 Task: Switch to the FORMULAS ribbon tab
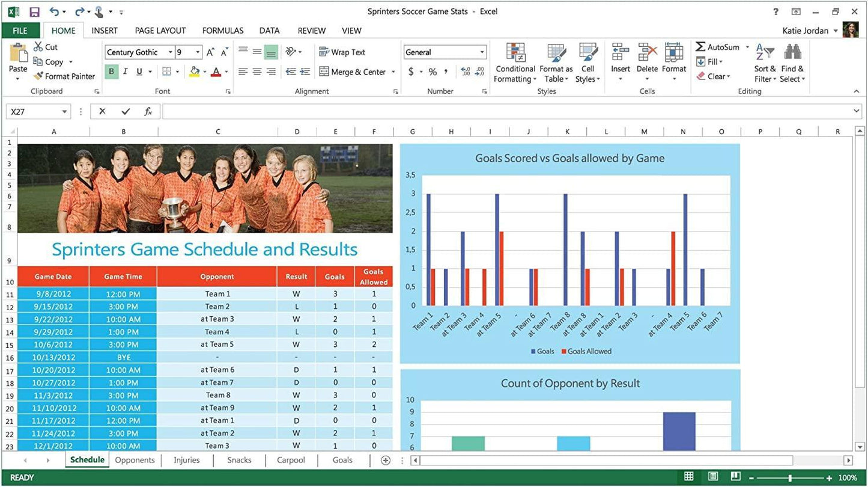[223, 30]
